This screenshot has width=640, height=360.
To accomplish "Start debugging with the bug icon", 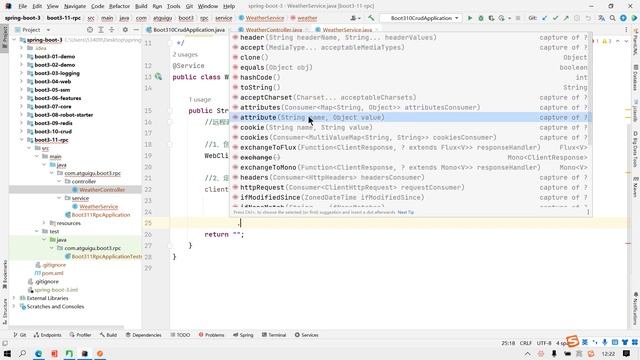I will click(x=480, y=18).
